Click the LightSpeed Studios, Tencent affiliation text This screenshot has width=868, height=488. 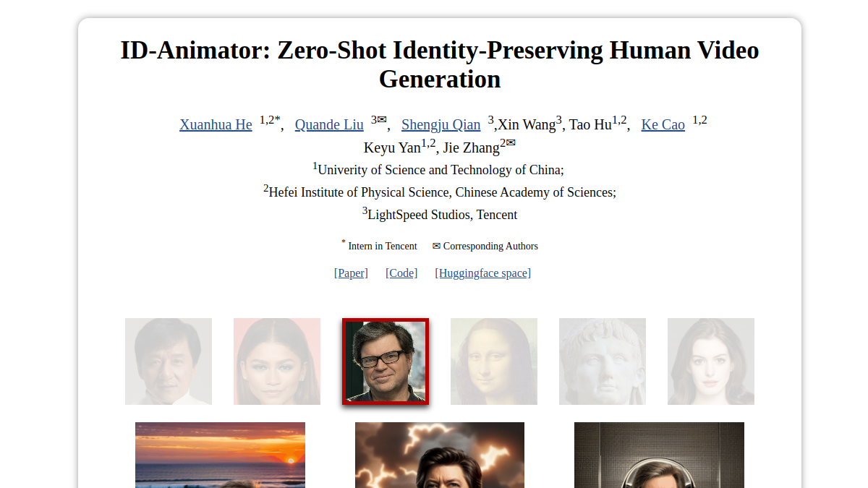[442, 215]
